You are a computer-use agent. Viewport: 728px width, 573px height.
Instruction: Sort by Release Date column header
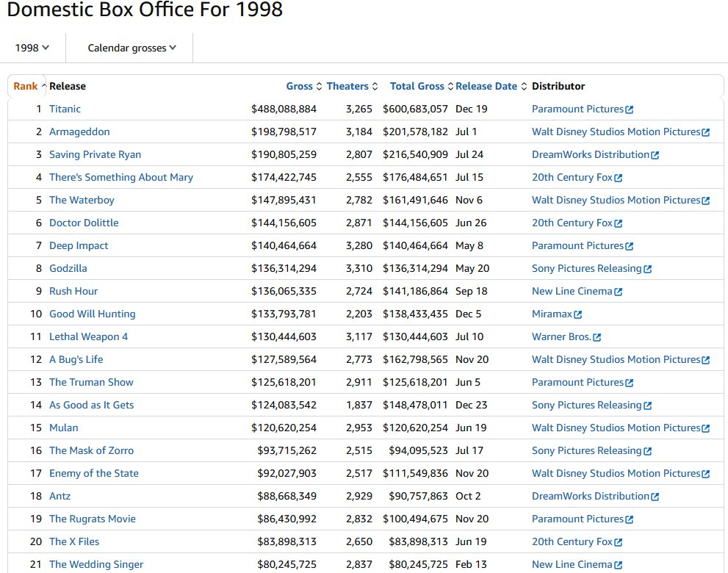[x=491, y=86]
